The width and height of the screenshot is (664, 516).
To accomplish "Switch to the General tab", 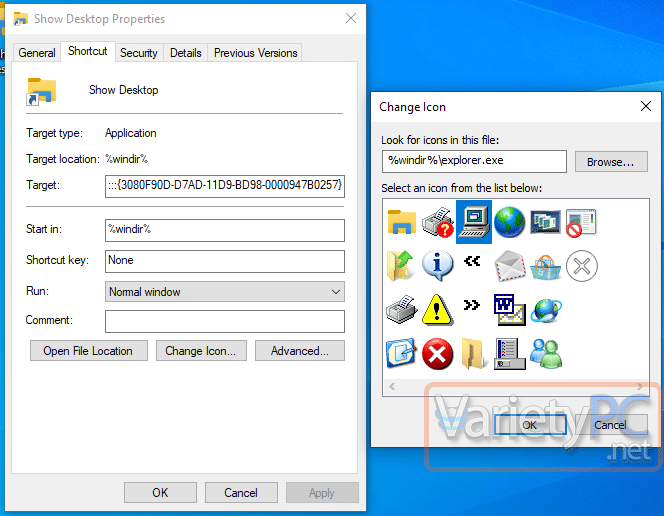I will click(x=37, y=53).
